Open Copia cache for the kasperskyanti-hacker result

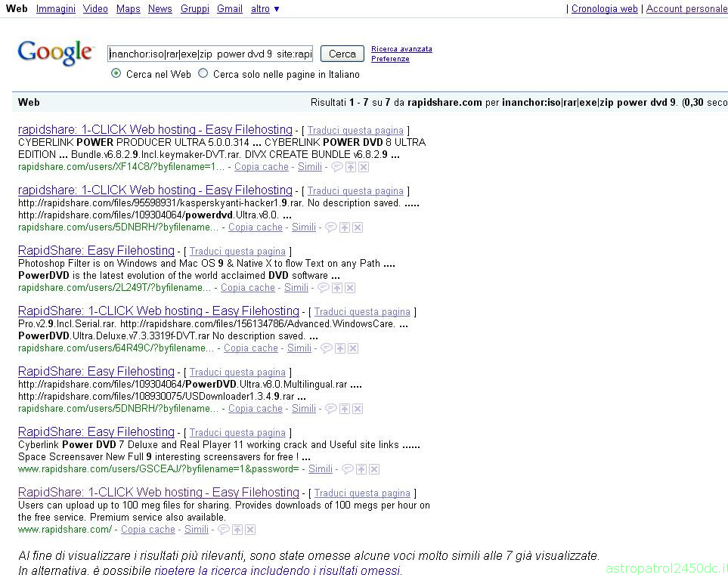256,227
